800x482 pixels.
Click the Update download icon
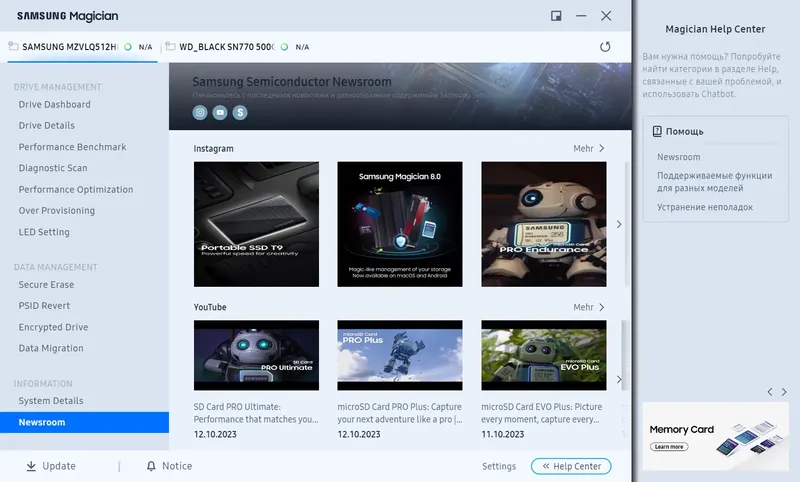(x=31, y=466)
